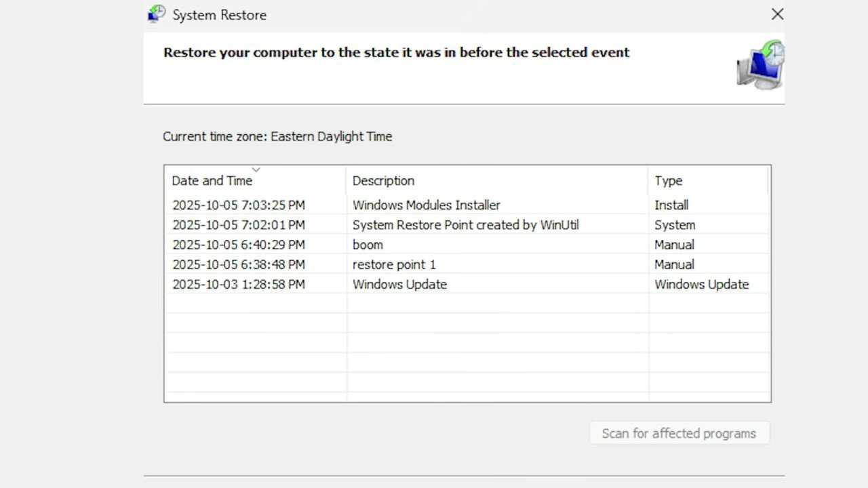Click Windows Update in the Type column
This screenshot has height=488, width=868.
[701, 285]
